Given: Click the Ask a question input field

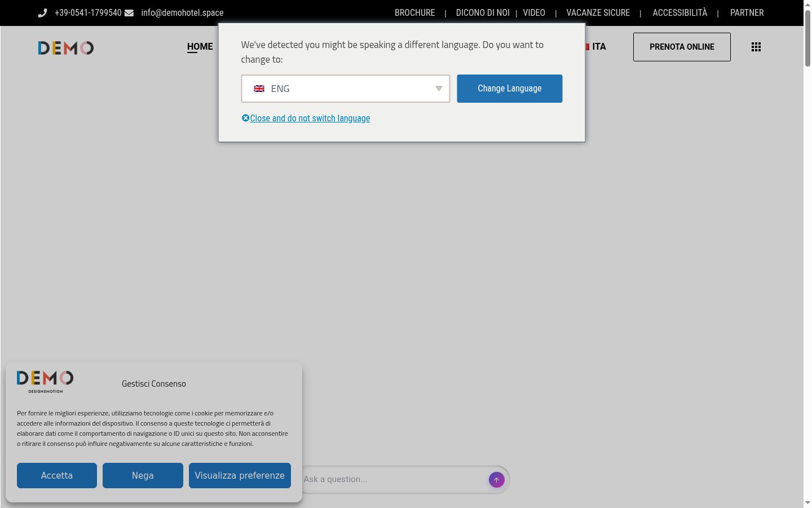Looking at the screenshot, I should (394, 479).
